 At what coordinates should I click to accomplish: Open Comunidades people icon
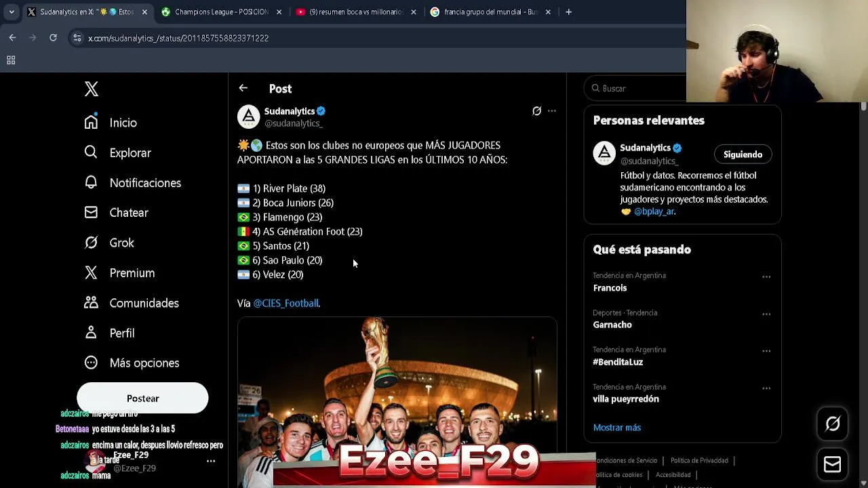[91, 302]
